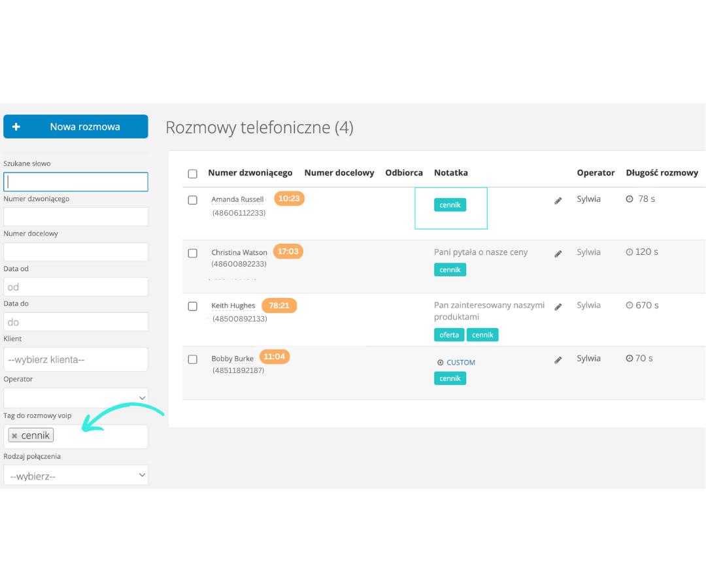
Task: Click the pencil edit icon for Amanda Russell
Action: [558, 201]
